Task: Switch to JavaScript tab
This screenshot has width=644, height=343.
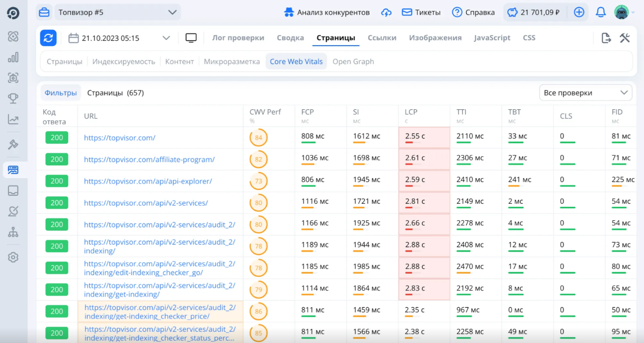Action: pyautogui.click(x=492, y=38)
